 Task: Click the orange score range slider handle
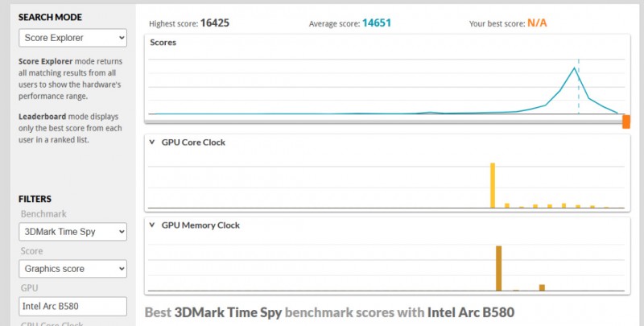[x=626, y=122]
